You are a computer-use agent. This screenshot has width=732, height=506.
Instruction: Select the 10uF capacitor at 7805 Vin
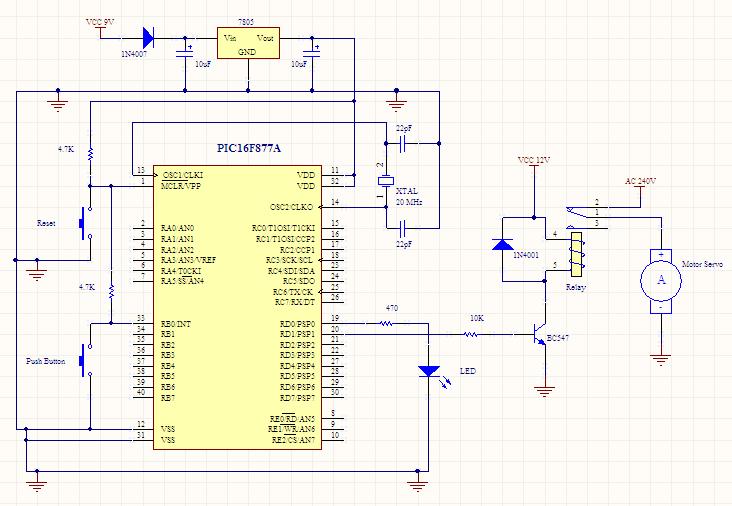tap(186, 54)
